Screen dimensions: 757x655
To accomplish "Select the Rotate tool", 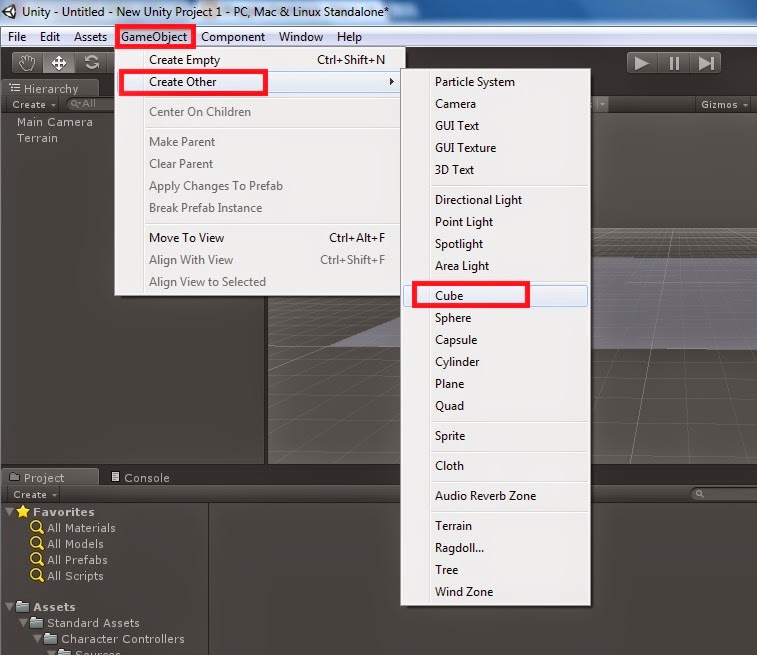I will 92,63.
